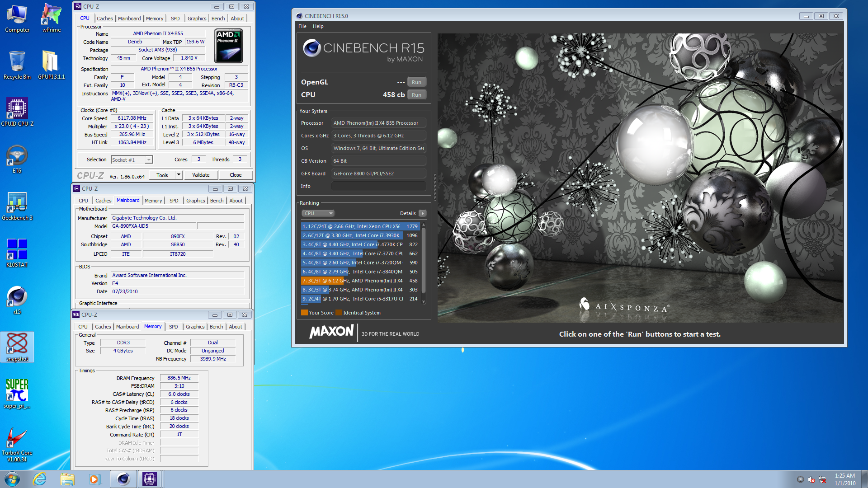This screenshot has height=488, width=868.
Task: Launch the r15 Cinebench desktop shortcut
Action: (x=17, y=300)
